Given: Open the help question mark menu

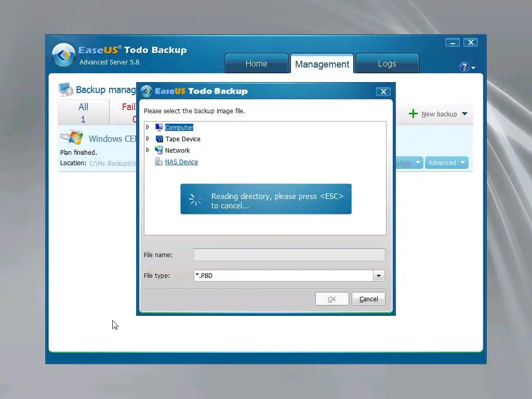Looking at the screenshot, I should (x=467, y=67).
